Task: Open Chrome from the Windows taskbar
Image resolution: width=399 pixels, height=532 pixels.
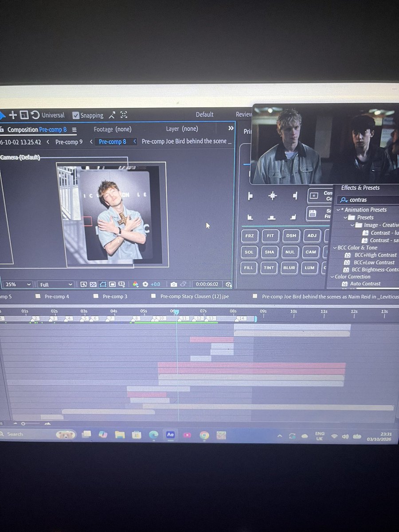Action: [204, 435]
